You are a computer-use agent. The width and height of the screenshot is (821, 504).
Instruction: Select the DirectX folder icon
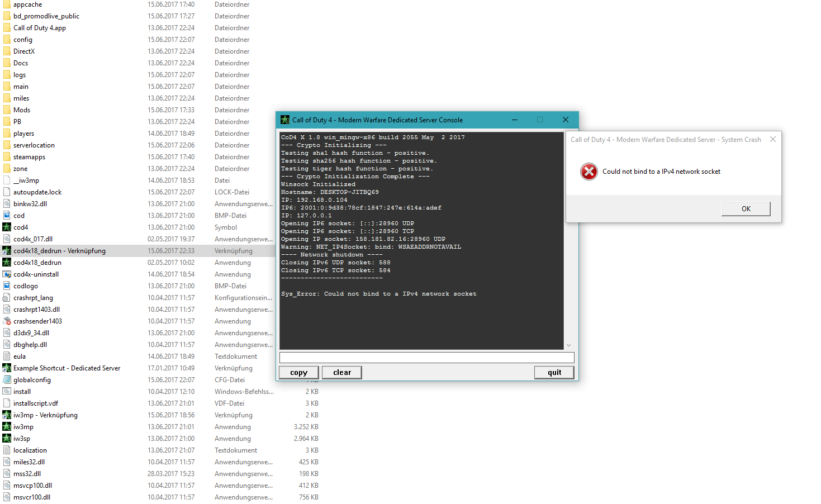coord(7,51)
